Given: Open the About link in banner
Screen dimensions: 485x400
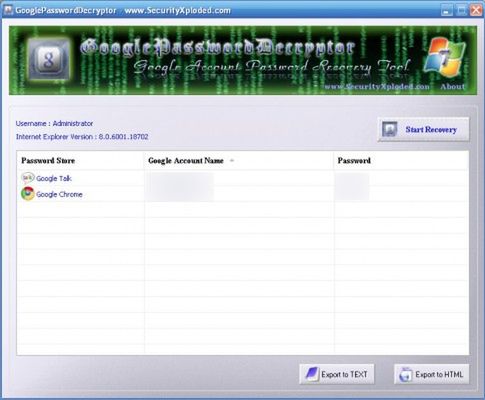Looking at the screenshot, I should 452,87.
